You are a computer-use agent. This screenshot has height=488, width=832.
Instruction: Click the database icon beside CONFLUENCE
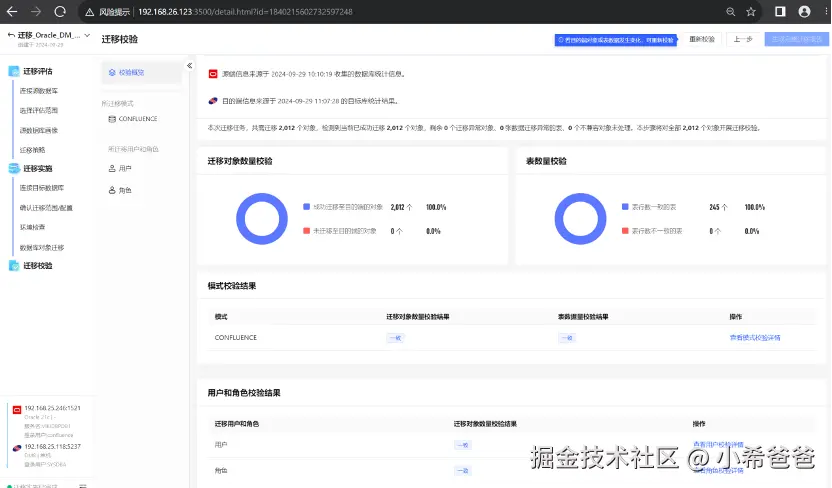point(112,119)
